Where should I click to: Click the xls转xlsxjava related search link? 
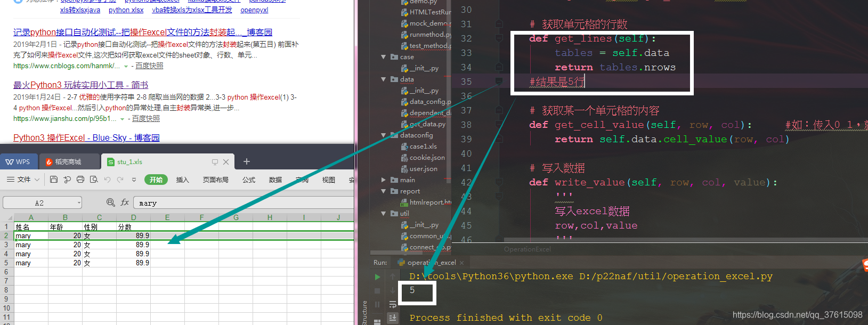coord(80,10)
